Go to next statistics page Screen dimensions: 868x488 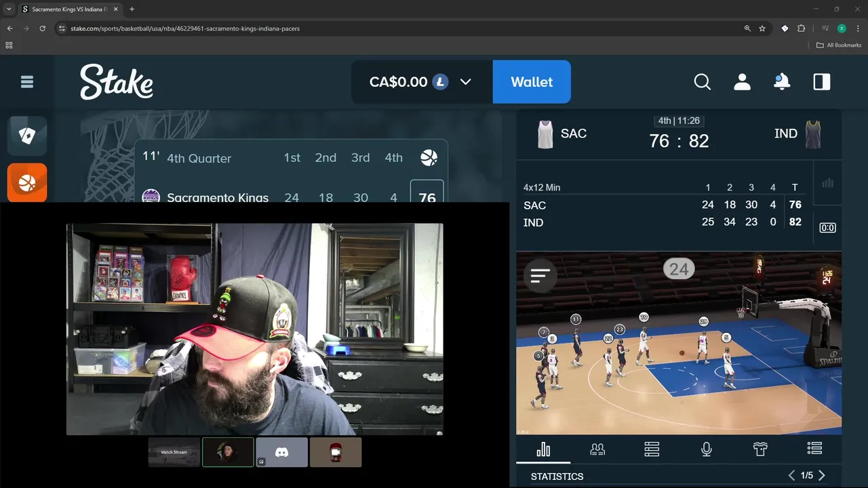822,476
